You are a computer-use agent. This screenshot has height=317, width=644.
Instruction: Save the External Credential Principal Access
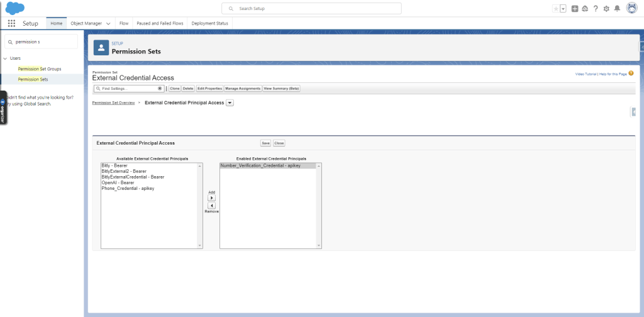[266, 143]
